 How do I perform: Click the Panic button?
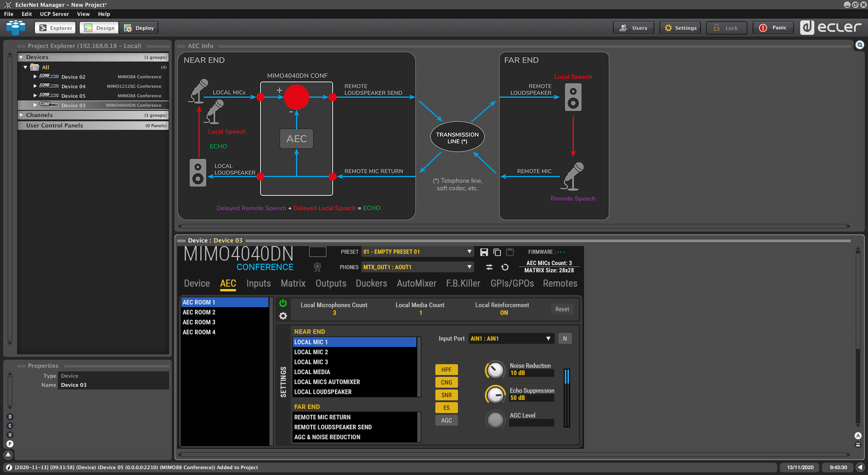(x=773, y=28)
